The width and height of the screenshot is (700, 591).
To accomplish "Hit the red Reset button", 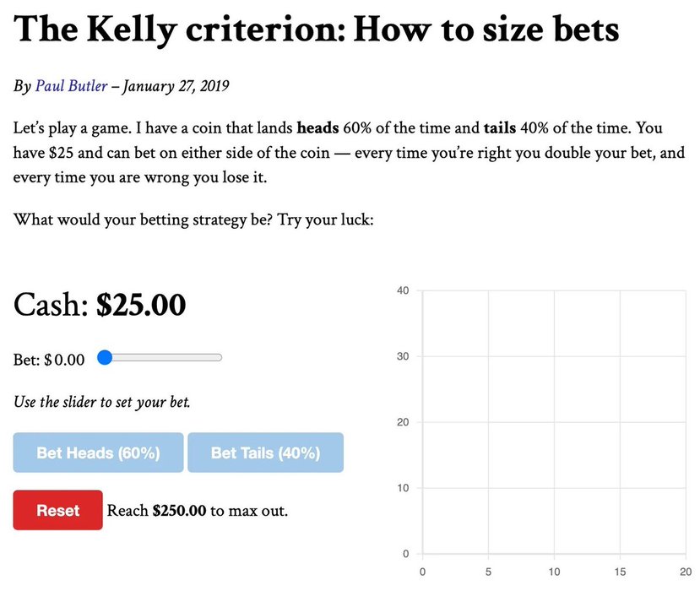I will point(57,510).
